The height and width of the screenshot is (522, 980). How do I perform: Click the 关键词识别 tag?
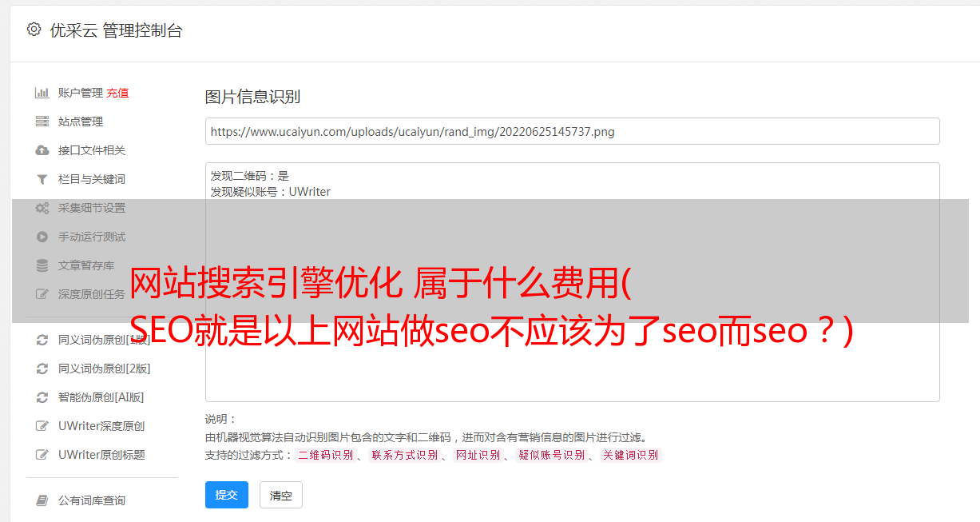(x=631, y=455)
